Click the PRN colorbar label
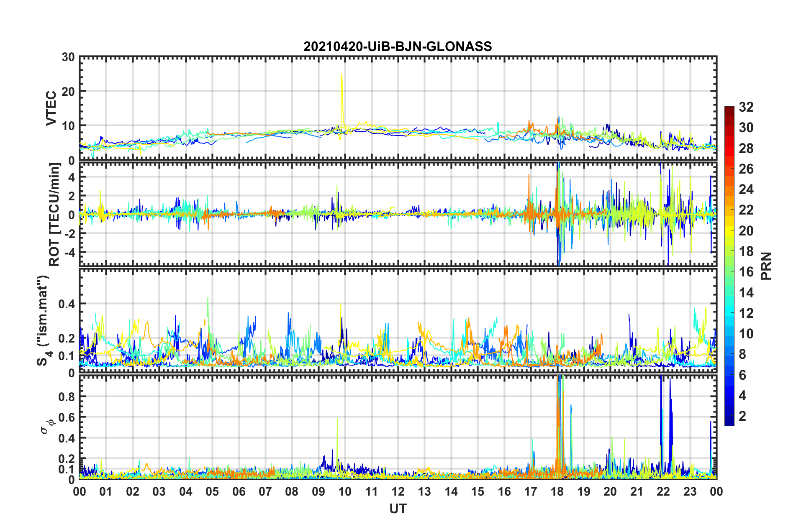The image size is (796, 532). (766, 266)
